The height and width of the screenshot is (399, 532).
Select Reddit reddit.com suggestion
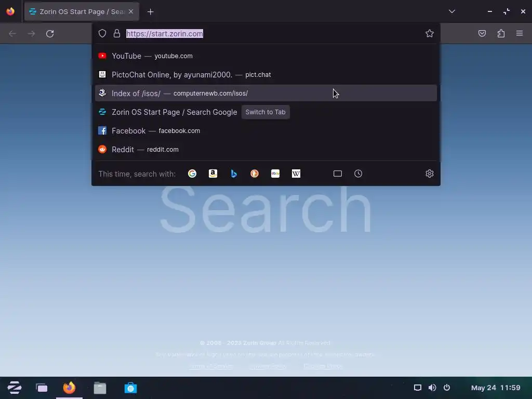pos(266,149)
